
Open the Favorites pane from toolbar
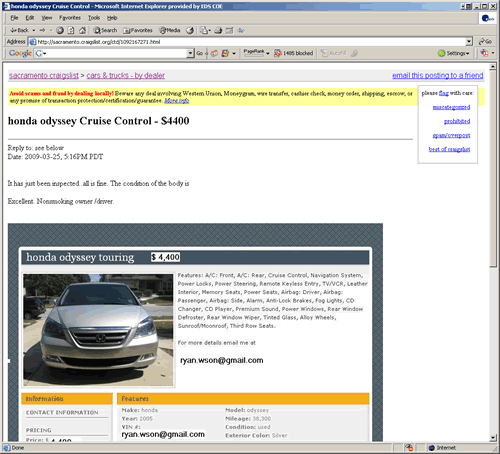pyautogui.click(x=138, y=30)
